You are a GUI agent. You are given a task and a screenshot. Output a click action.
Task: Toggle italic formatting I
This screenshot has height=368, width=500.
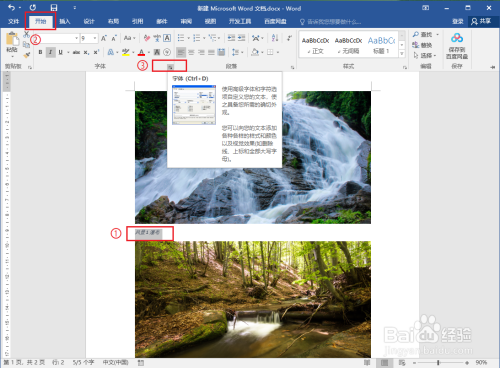(x=50, y=52)
